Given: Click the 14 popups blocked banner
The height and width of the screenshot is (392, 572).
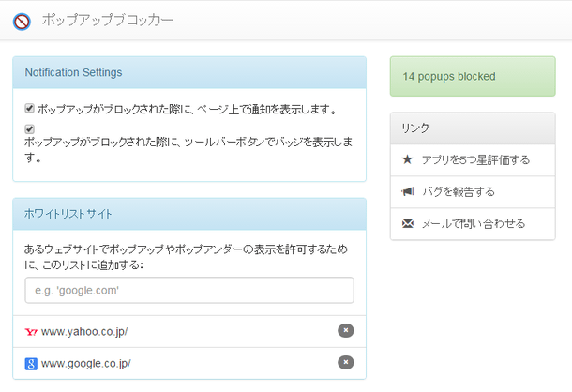Looking at the screenshot, I should pos(473,76).
